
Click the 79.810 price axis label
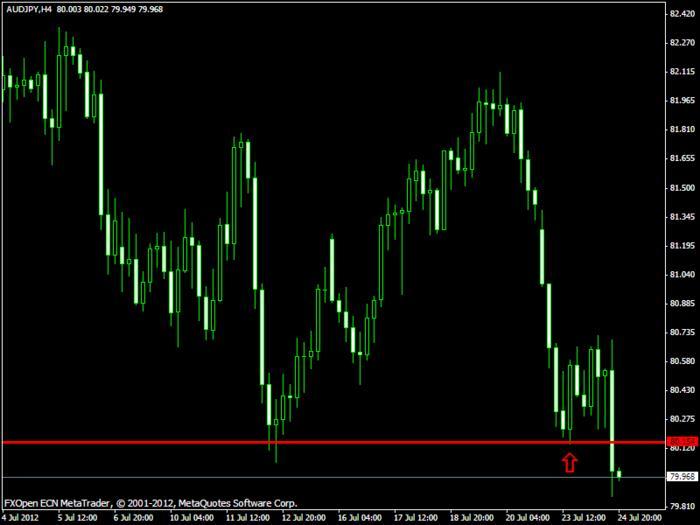683,506
